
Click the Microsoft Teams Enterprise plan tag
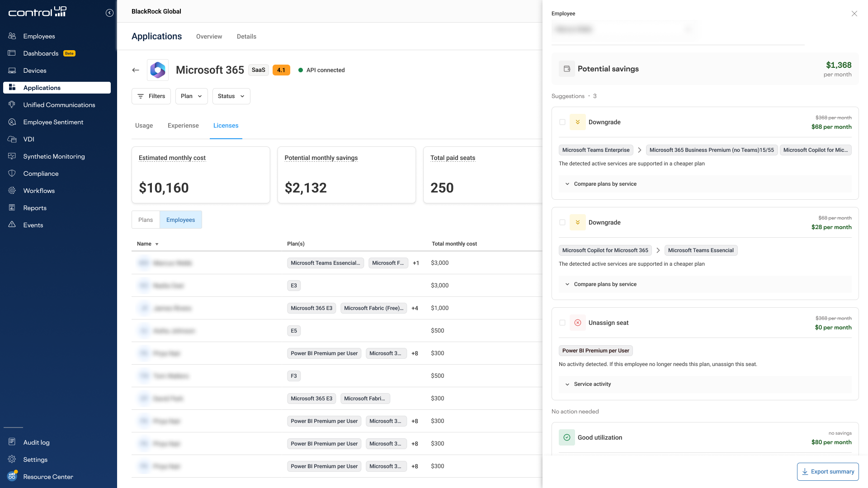pos(596,150)
